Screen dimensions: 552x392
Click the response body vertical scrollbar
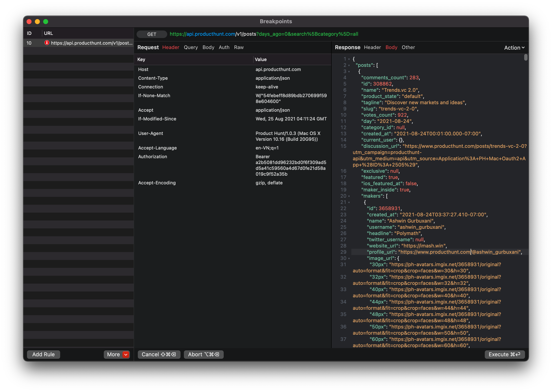526,58
